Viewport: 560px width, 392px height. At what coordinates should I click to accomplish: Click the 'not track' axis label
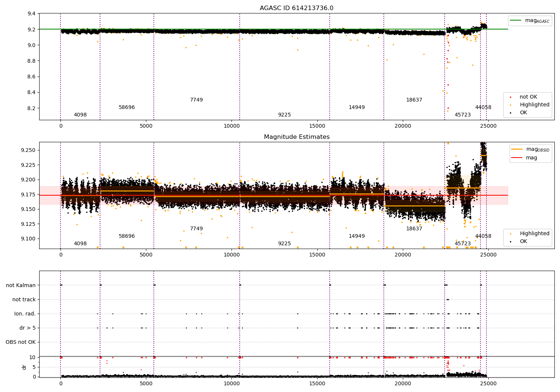[x=24, y=300]
